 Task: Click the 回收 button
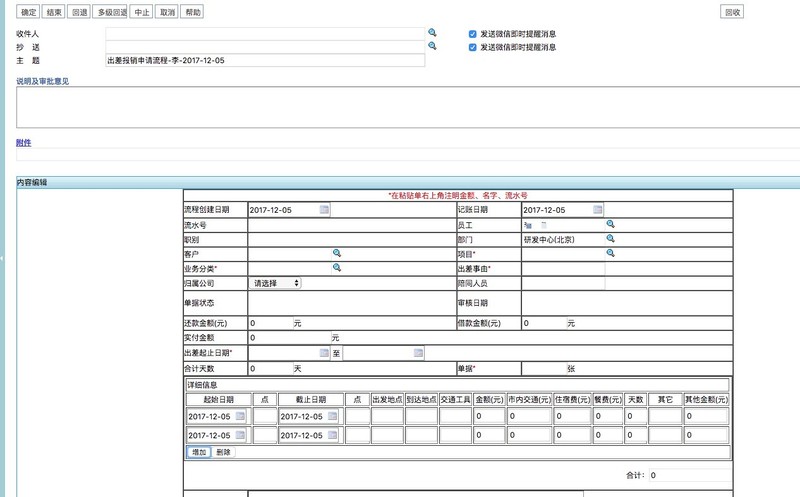(732, 12)
